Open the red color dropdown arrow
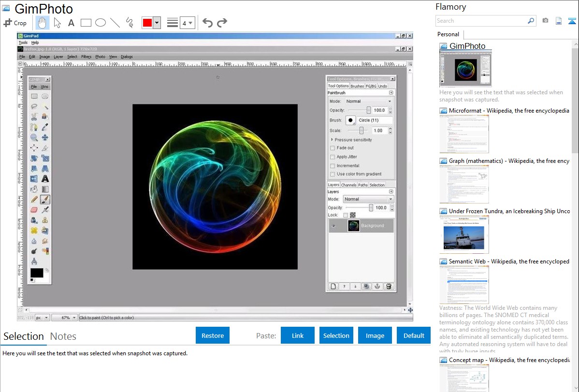This screenshot has width=579, height=392. tap(157, 23)
